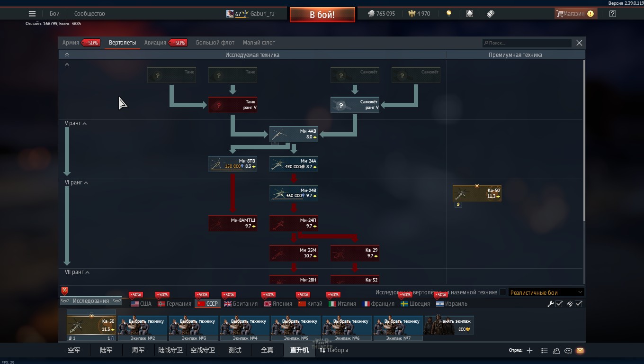644x364 pixels.
Task: Expand the Исследования panel toggle
Action: (90, 301)
